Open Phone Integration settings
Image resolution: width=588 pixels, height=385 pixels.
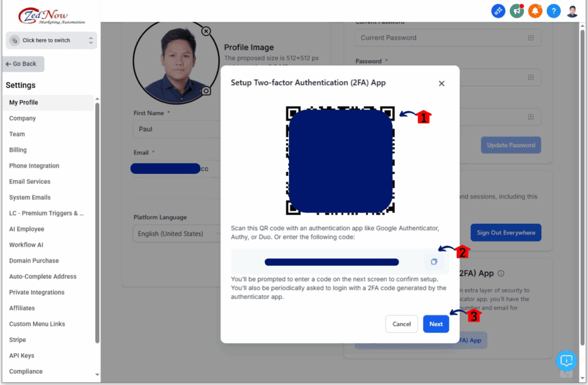coord(34,165)
